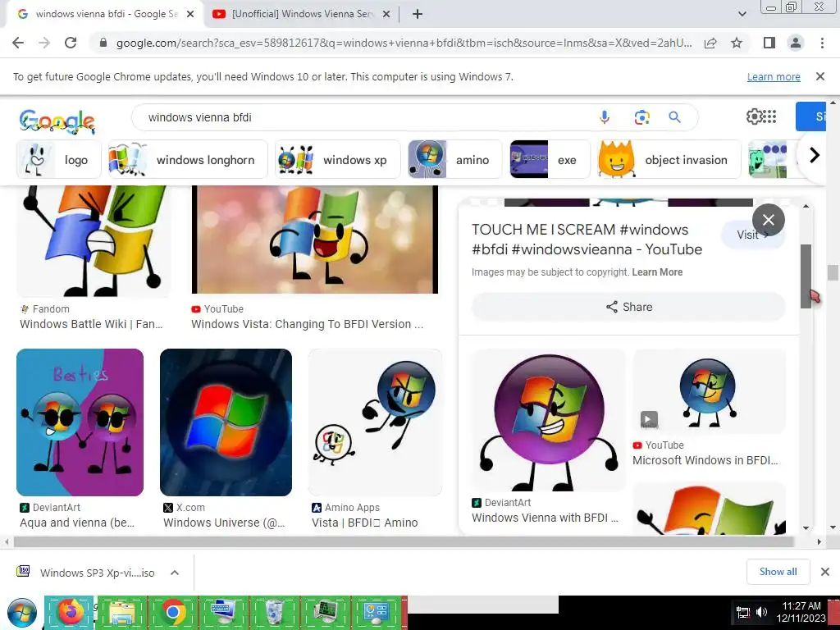Open the Control Panel taskbar icon
This screenshot has height=630, width=840.
pyautogui.click(x=377, y=612)
